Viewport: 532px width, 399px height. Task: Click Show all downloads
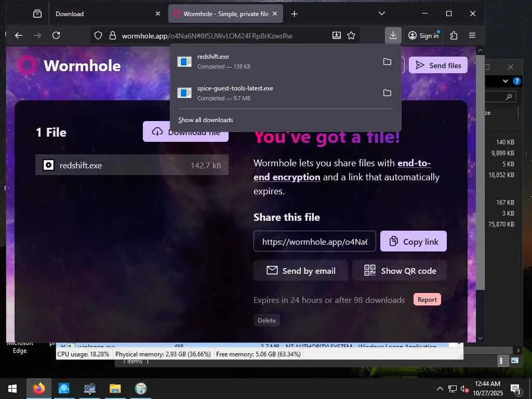click(x=206, y=120)
